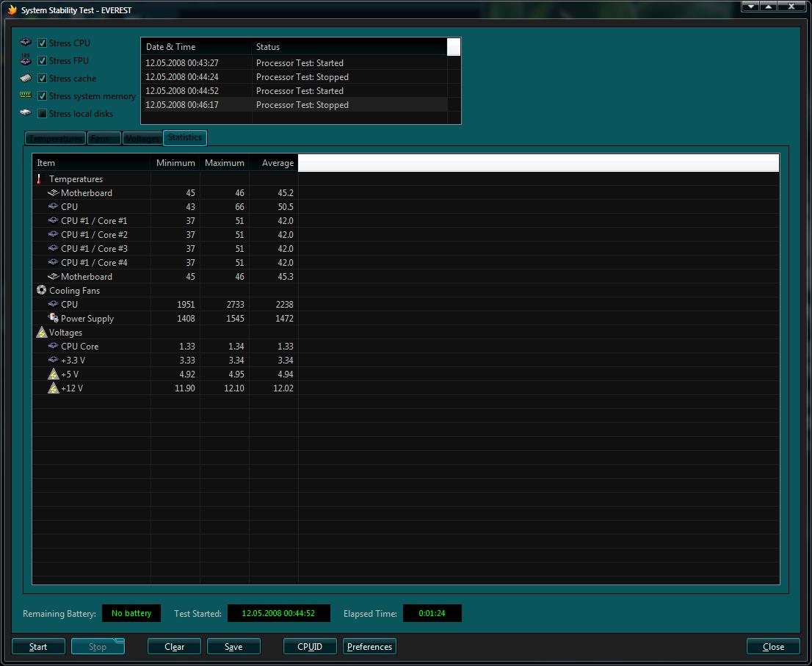Image resolution: width=812 pixels, height=666 pixels.
Task: Click the FPU icon beside Stress FPU
Action: [26, 59]
